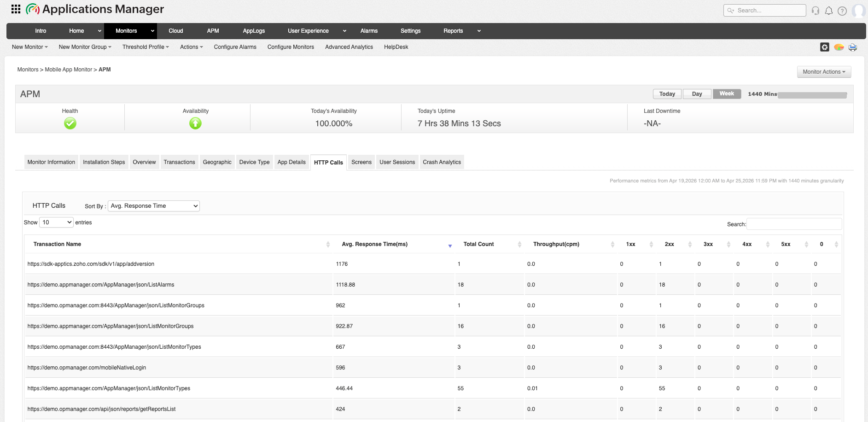Open the pie chart report icon
Viewport: 868px width, 422px height.
(839, 47)
